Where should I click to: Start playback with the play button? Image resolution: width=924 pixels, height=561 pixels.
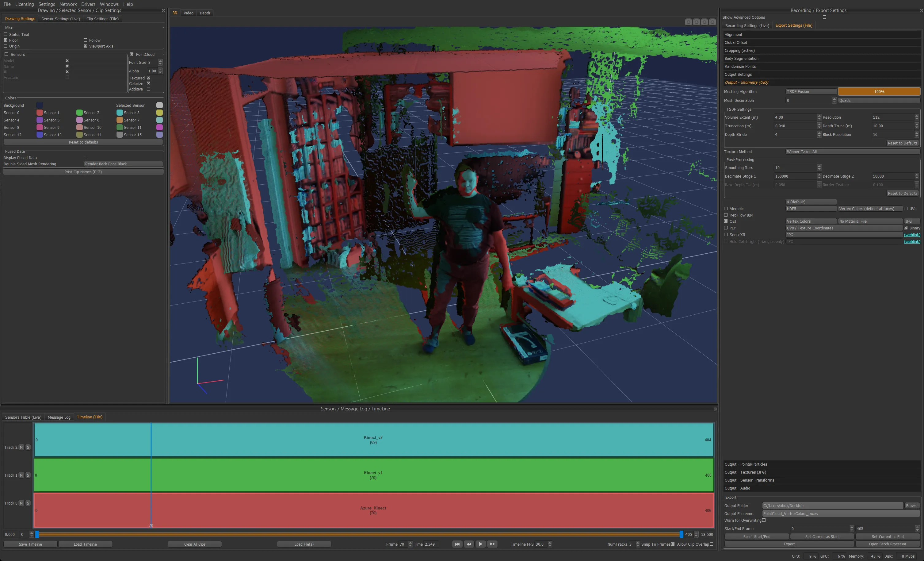(480, 544)
